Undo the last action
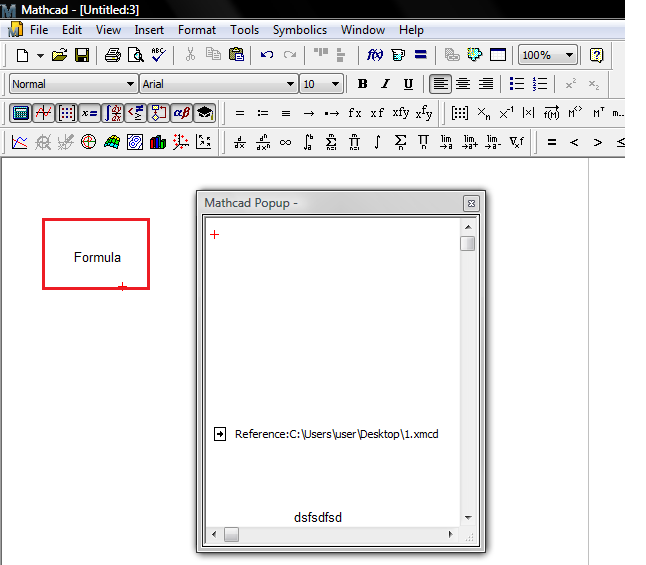The image size is (646, 565). [x=267, y=55]
